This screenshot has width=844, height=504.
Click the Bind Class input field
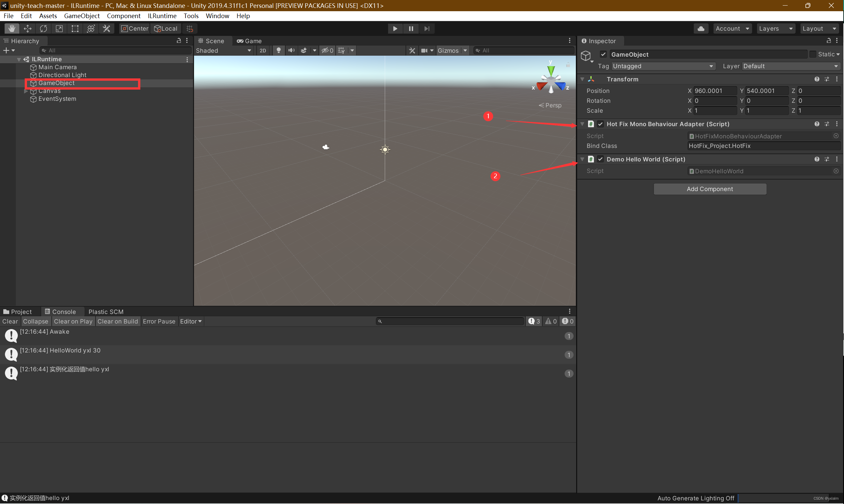763,146
